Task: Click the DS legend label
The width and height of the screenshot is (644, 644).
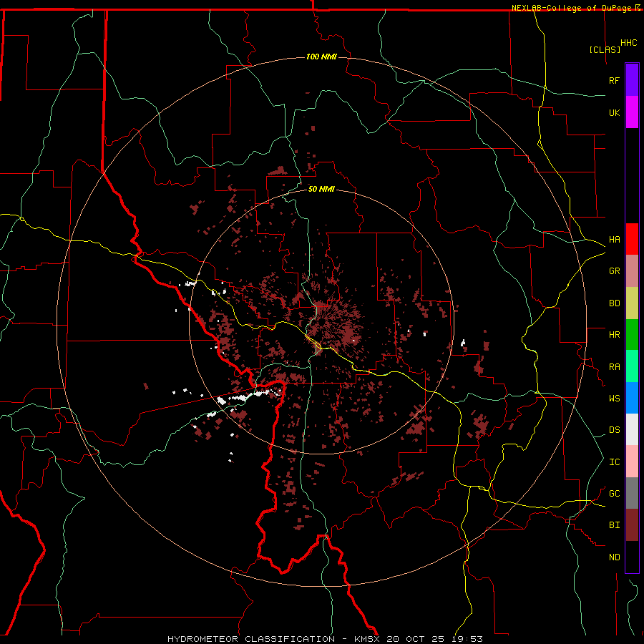Action: coord(614,430)
